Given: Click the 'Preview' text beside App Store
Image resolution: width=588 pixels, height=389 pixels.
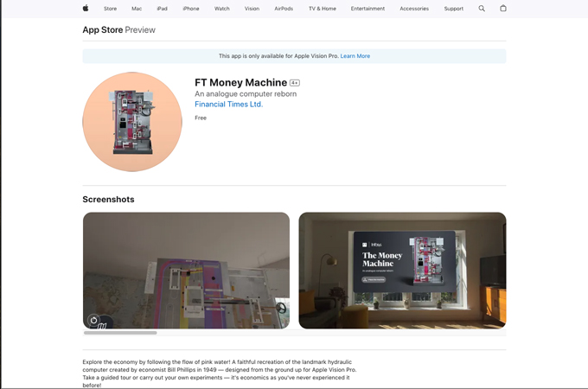Looking at the screenshot, I should [140, 29].
